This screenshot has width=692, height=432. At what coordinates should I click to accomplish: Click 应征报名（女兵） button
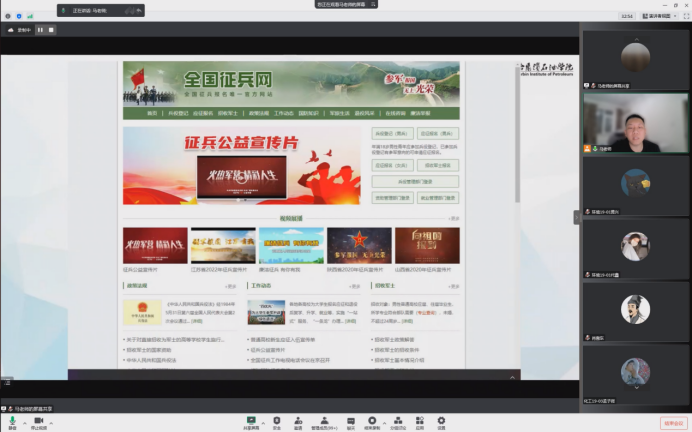[392, 165]
